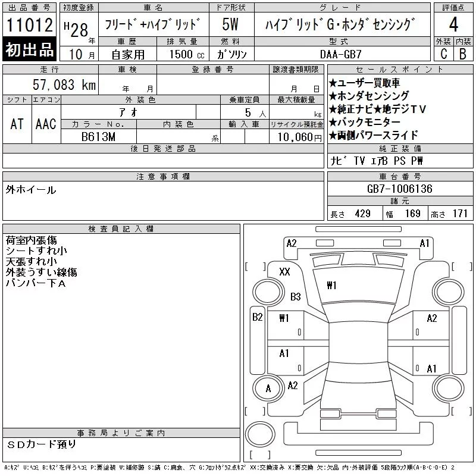Select office notice SDカード預り
Image resolution: width=476 pixels, height=476 pixels.
41,444
